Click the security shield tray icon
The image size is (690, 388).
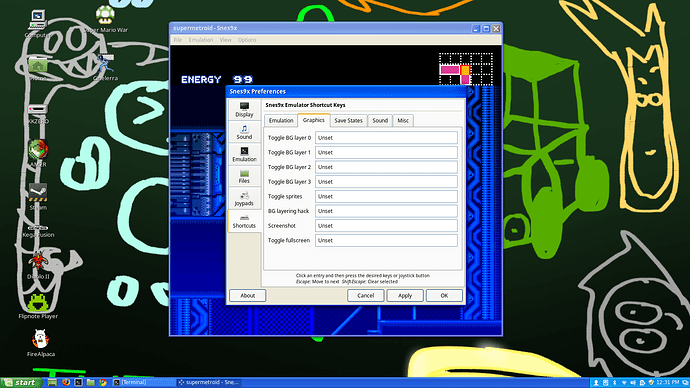click(651, 383)
